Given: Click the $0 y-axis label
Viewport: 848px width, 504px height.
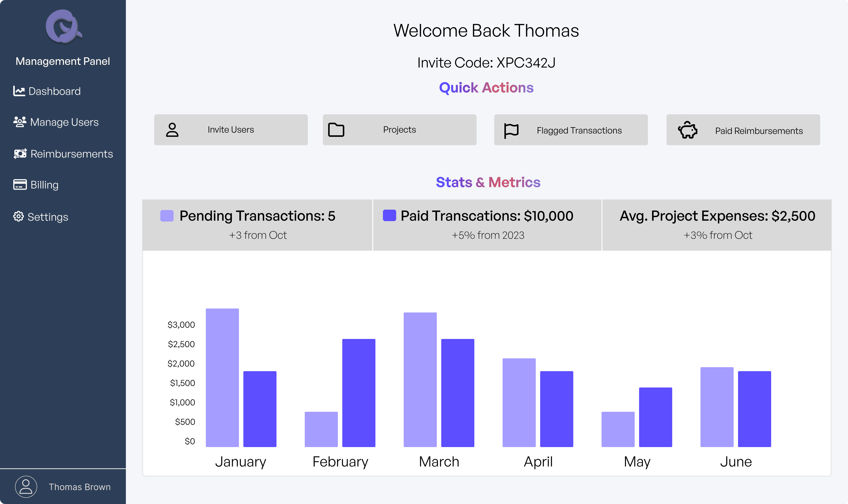Looking at the screenshot, I should tap(190, 441).
